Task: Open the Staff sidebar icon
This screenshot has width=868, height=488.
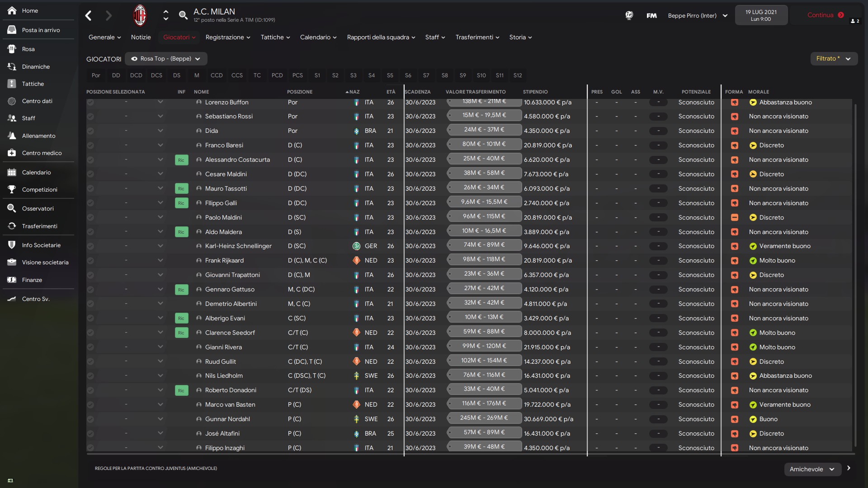Action: pyautogui.click(x=12, y=118)
